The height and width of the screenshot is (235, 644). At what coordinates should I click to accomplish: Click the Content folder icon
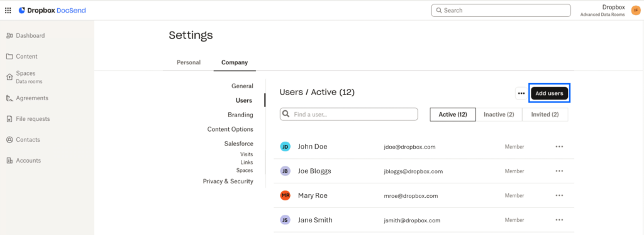pos(9,56)
